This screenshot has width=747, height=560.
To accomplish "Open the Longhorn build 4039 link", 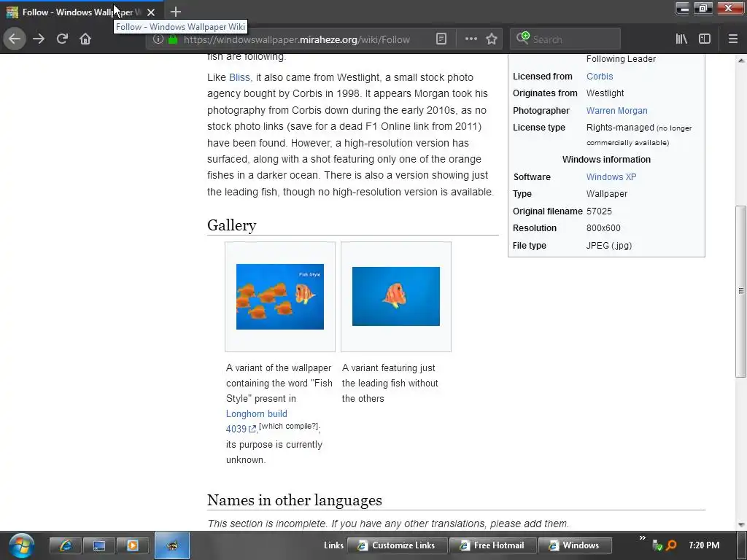I will click(256, 421).
